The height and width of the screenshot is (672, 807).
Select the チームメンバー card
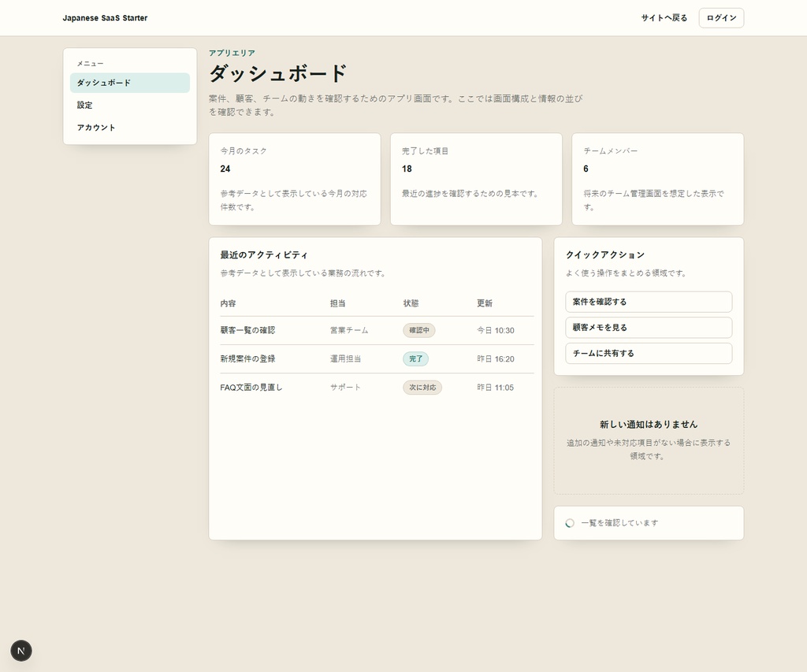[x=658, y=179]
